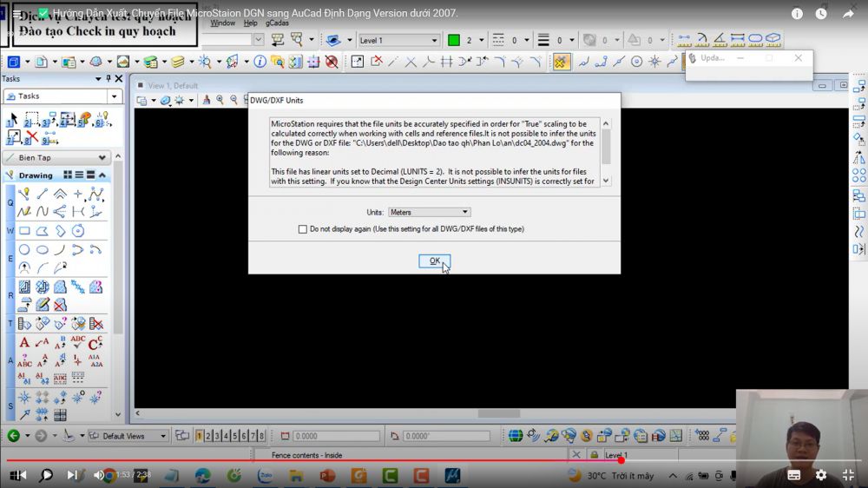Click the Center snap circle icon

pos(636,62)
